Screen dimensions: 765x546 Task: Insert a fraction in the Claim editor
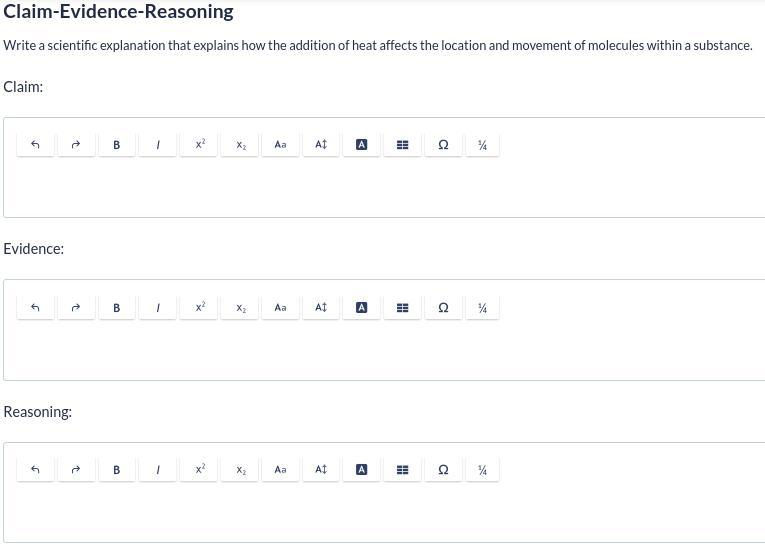pos(482,145)
